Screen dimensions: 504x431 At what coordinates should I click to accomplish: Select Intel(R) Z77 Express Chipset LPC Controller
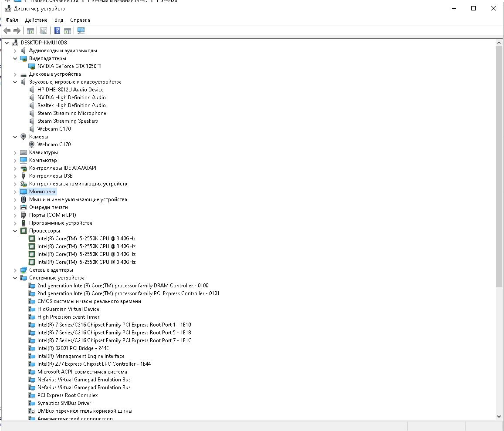click(x=94, y=364)
